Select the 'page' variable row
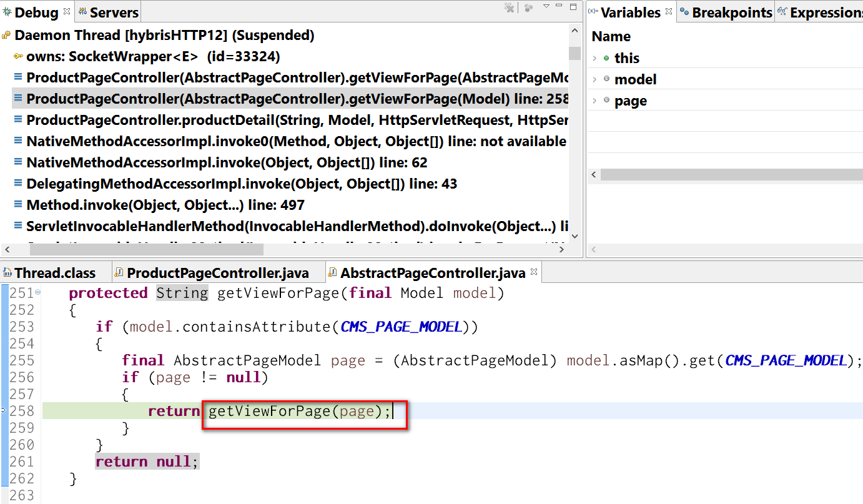The width and height of the screenshot is (863, 504). click(x=725, y=101)
